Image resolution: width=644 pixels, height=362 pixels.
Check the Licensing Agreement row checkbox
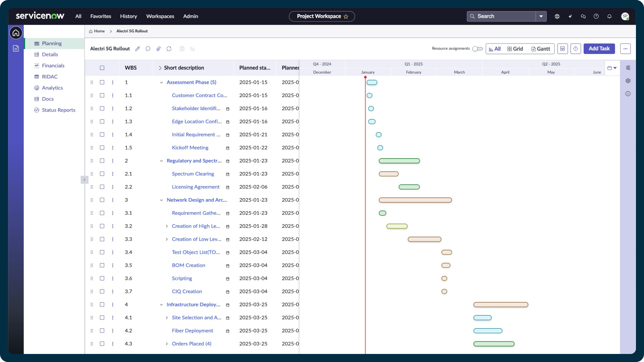[x=102, y=187]
